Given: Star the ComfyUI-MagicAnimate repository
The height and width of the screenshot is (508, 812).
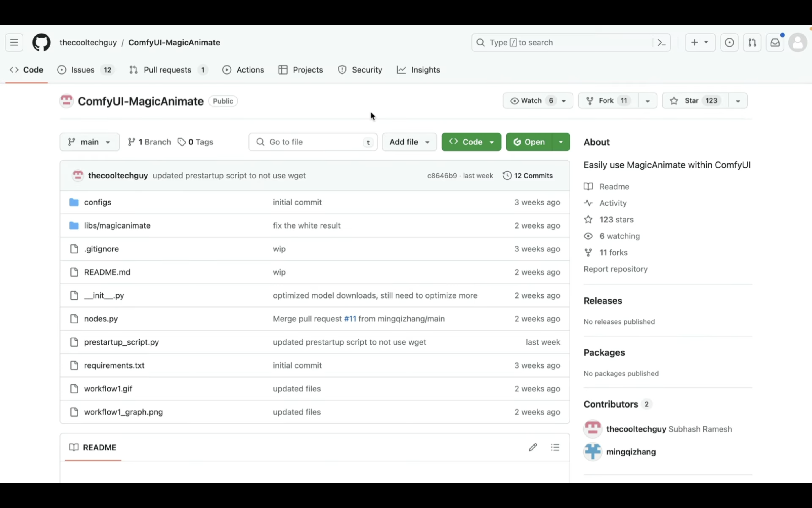Looking at the screenshot, I should (695, 100).
